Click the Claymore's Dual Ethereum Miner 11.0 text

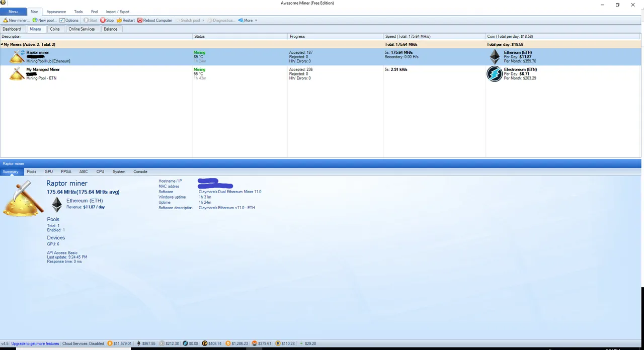coord(230,192)
